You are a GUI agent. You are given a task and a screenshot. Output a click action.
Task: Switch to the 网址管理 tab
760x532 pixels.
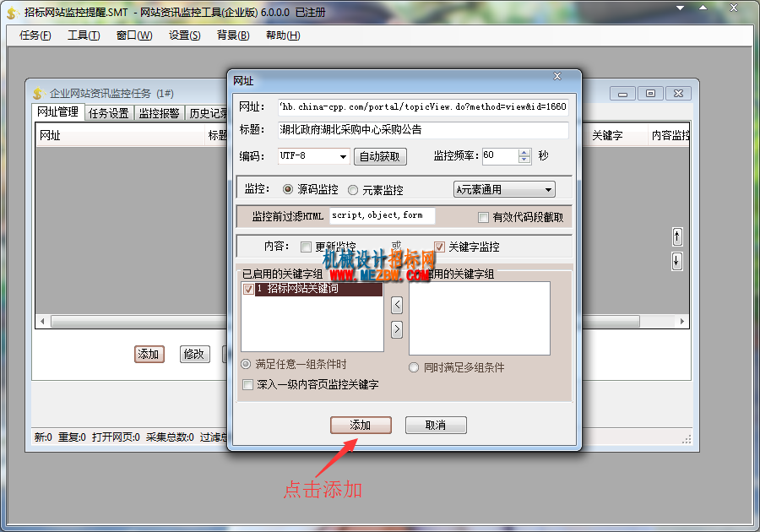[57, 112]
